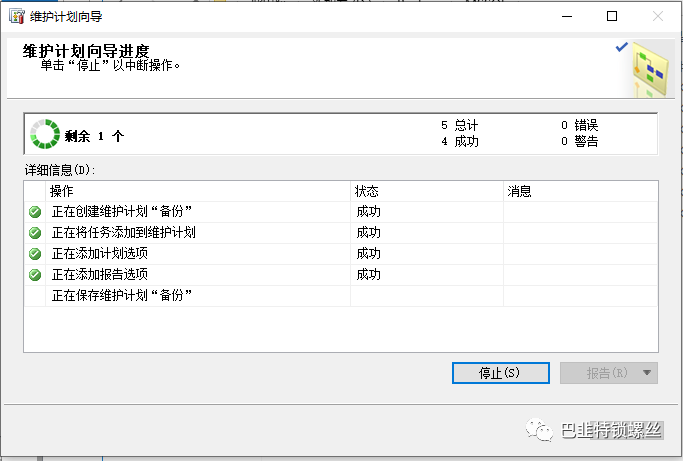Click the 5 总计 counter
The image size is (683, 461).
click(x=460, y=125)
